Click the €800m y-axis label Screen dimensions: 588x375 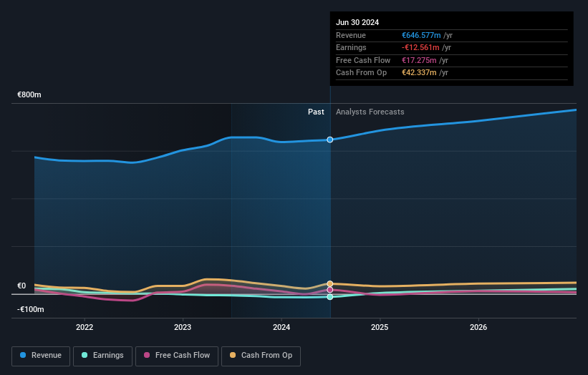coord(29,94)
